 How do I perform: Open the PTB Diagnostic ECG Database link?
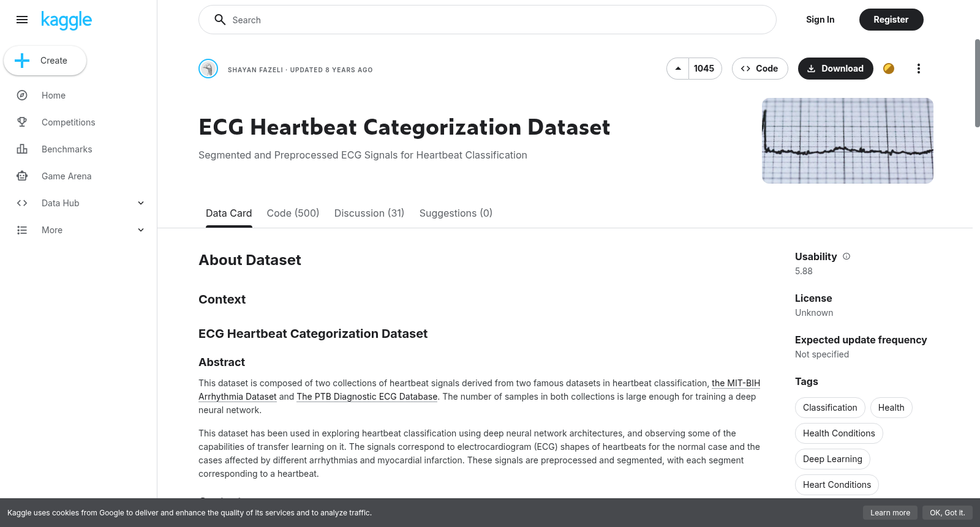(367, 397)
